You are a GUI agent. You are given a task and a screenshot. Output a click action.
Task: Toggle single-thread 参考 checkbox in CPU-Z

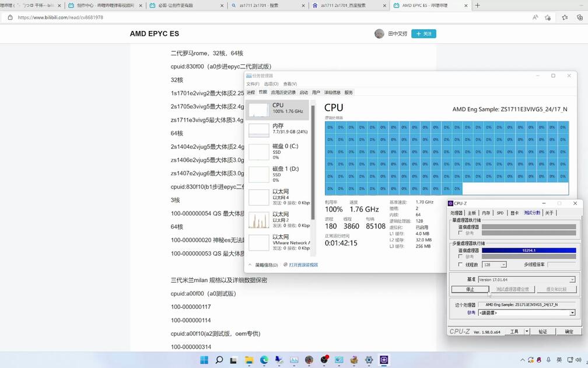point(460,233)
